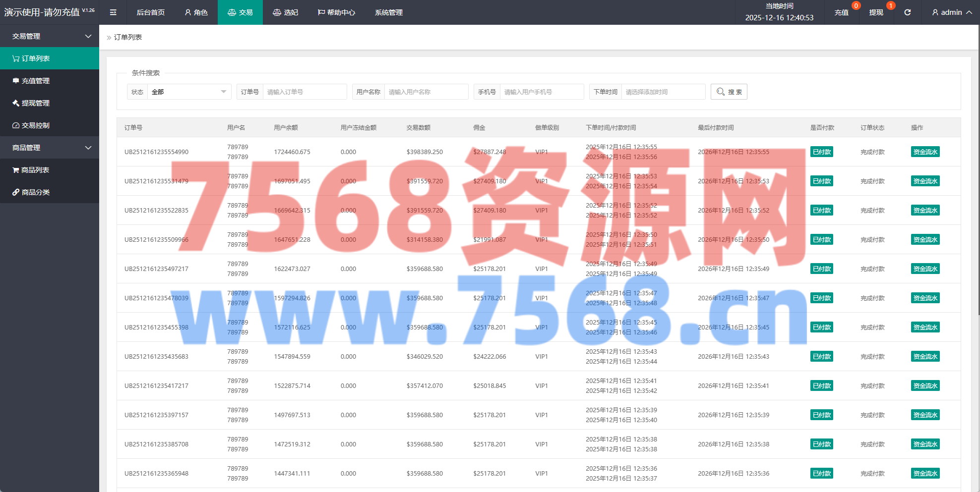
Task: Open Recharge Management in sidebar
Action: click(36, 81)
